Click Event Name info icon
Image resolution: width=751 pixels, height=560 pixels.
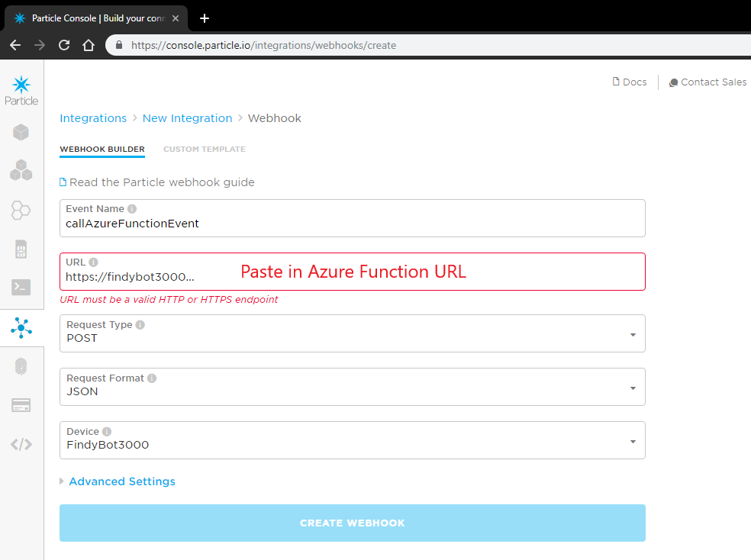click(x=132, y=209)
